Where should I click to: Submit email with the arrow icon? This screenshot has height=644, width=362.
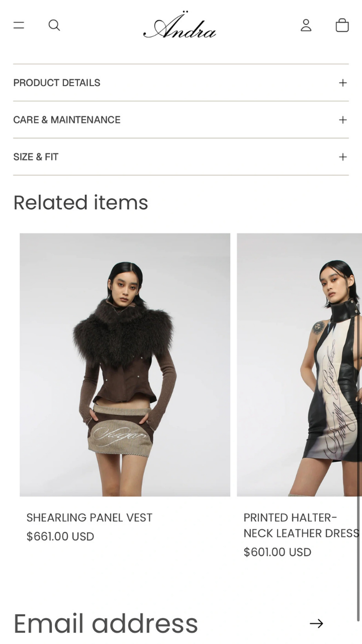(316, 623)
